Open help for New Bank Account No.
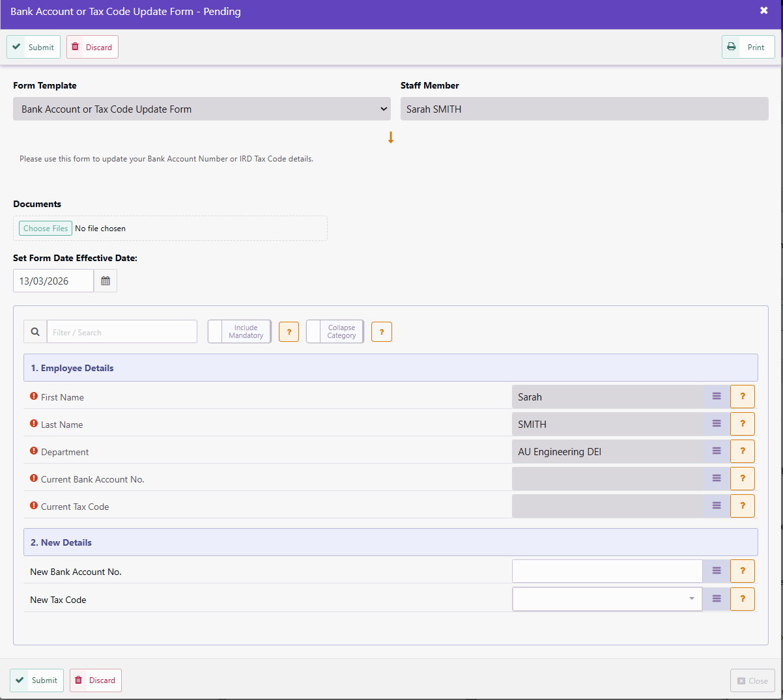 click(x=743, y=571)
